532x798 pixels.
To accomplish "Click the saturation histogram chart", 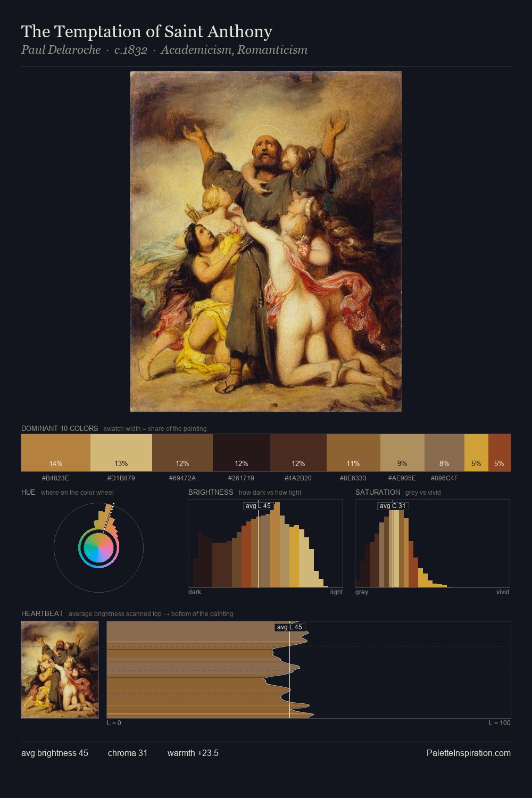I will (433, 544).
